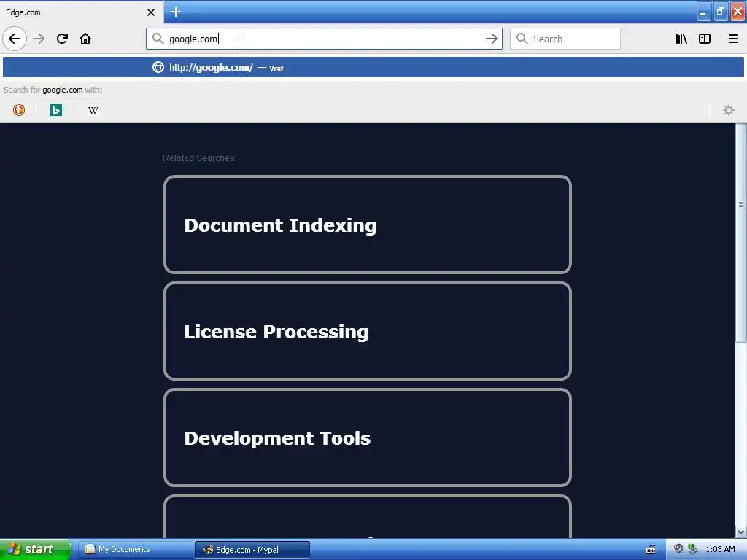
Task: Open the hamburger application menu
Action: click(733, 39)
